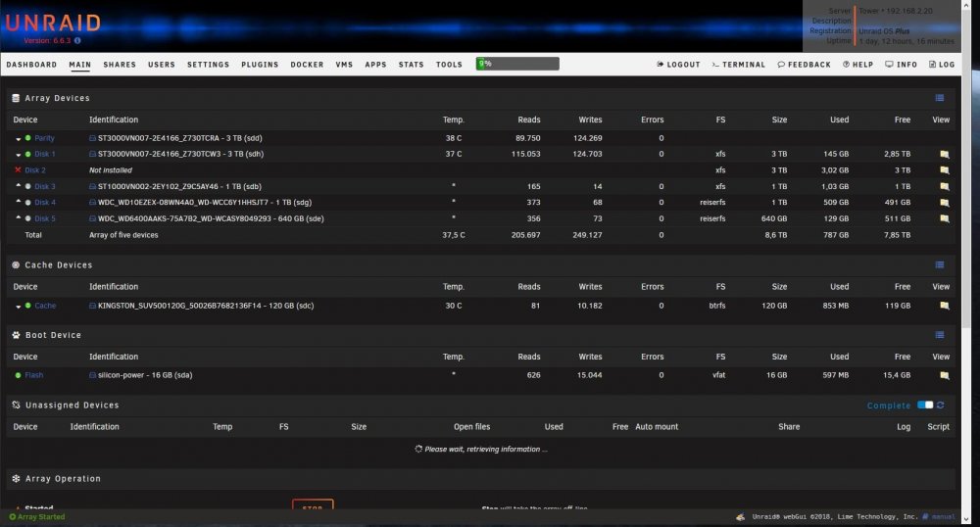Click the progress bar in the top menu
The width and height of the screenshot is (980, 527).
click(x=517, y=64)
